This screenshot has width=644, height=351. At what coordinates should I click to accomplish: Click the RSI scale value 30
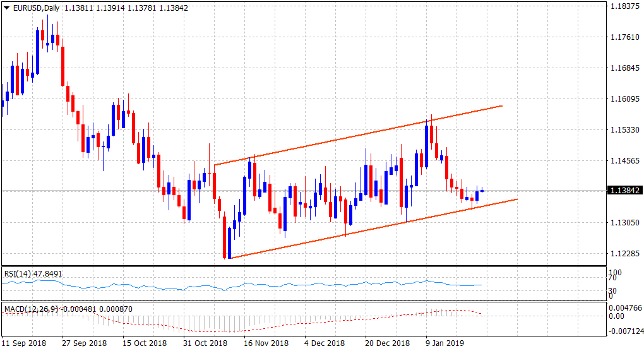click(612, 290)
